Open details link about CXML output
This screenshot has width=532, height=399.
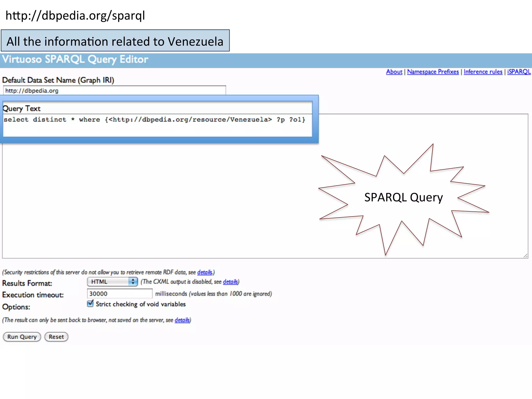coord(230,282)
